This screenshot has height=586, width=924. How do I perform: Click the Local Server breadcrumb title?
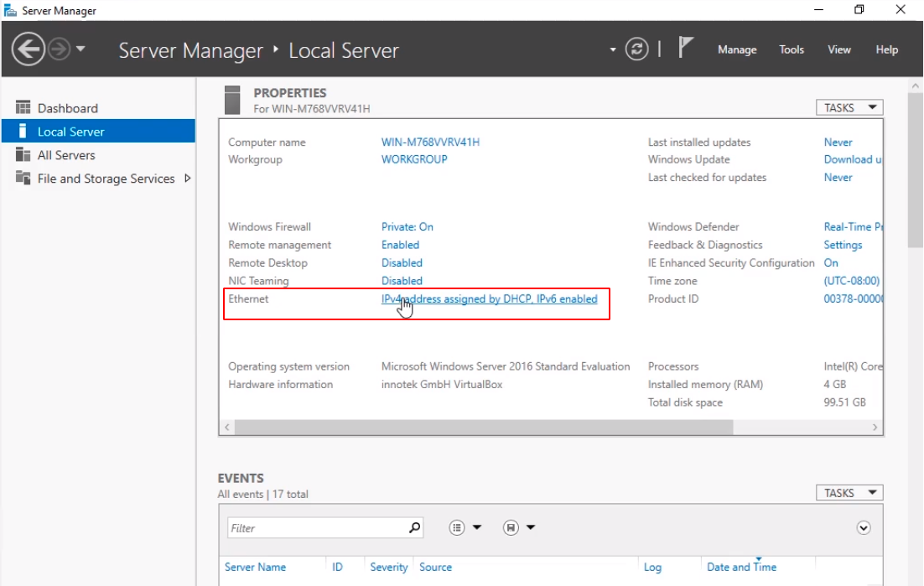point(344,50)
